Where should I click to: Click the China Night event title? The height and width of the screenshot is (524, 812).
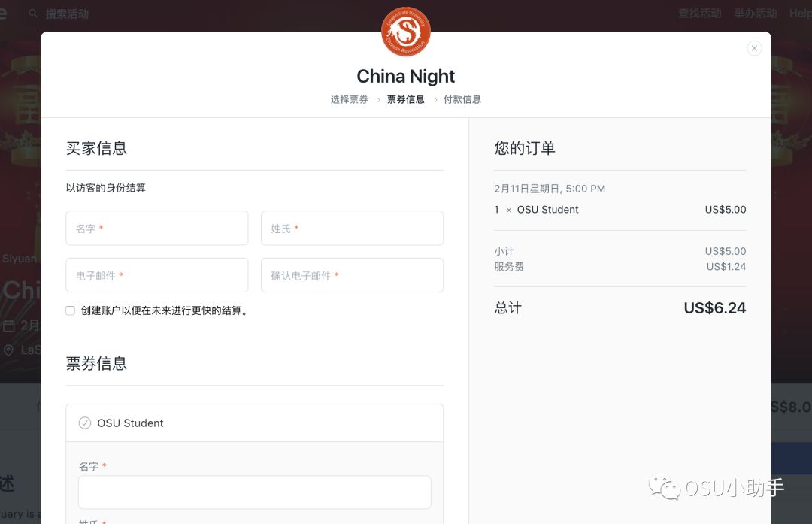(406, 76)
